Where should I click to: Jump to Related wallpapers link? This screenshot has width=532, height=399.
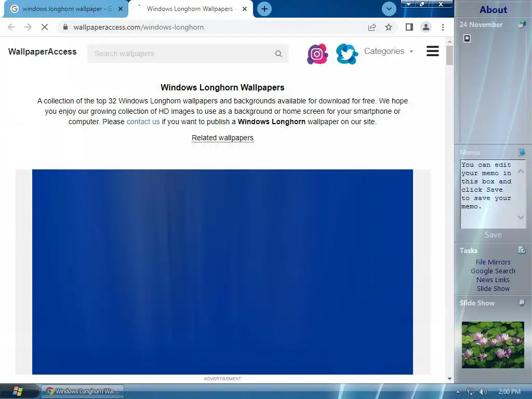222,138
